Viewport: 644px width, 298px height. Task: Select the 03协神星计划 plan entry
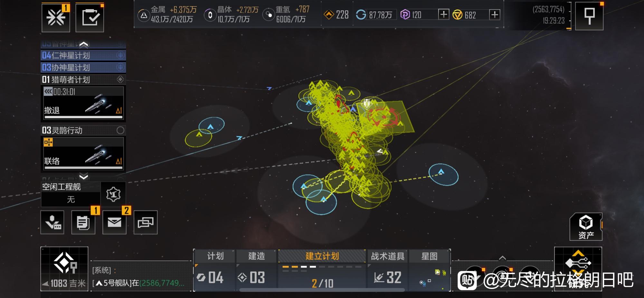pos(83,67)
